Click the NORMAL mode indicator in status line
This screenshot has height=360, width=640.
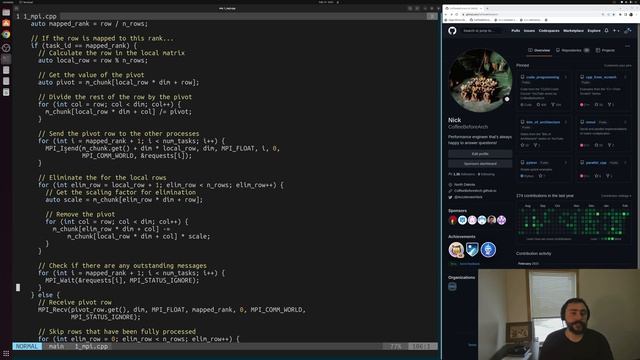(x=27, y=346)
